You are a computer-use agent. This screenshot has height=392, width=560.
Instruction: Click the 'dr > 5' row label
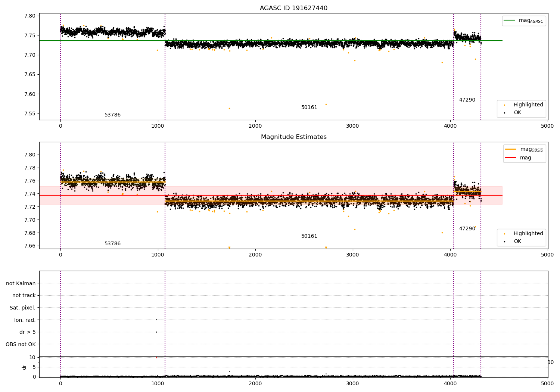[28, 332]
